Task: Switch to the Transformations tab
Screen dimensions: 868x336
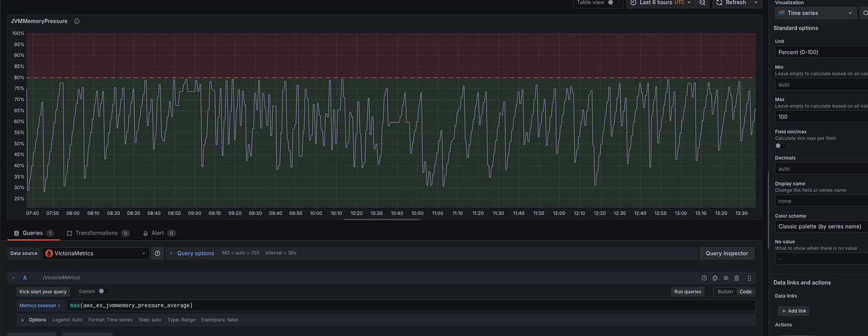Action: [97, 233]
